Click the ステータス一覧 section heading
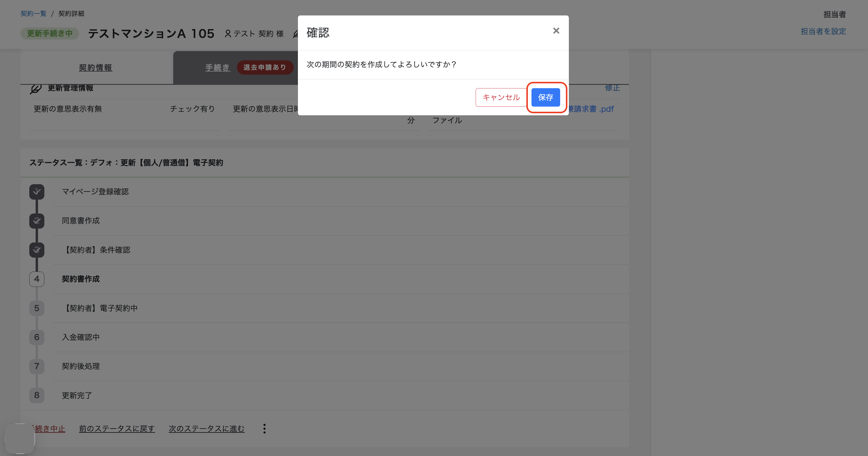This screenshot has height=456, width=868. pos(126,162)
